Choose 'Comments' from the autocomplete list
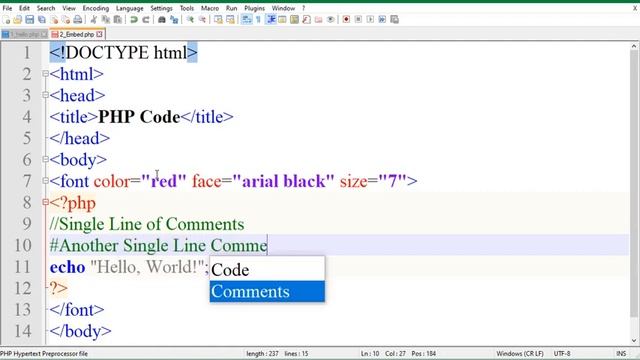This screenshot has height=360, width=640. [x=267, y=291]
